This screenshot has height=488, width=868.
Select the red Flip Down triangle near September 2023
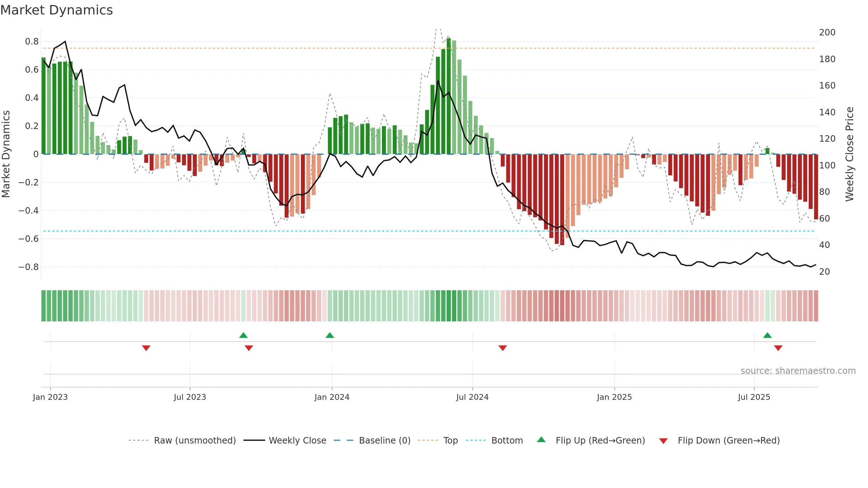coord(249,348)
